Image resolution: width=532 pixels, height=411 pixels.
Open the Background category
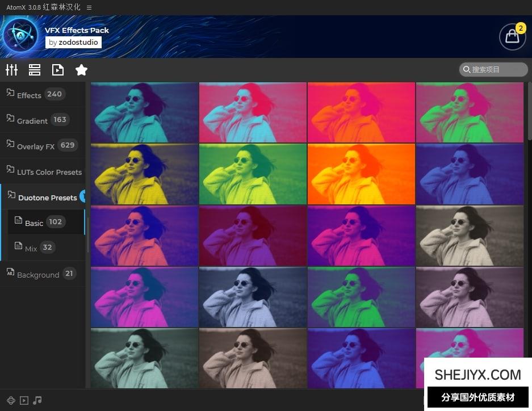tap(37, 274)
